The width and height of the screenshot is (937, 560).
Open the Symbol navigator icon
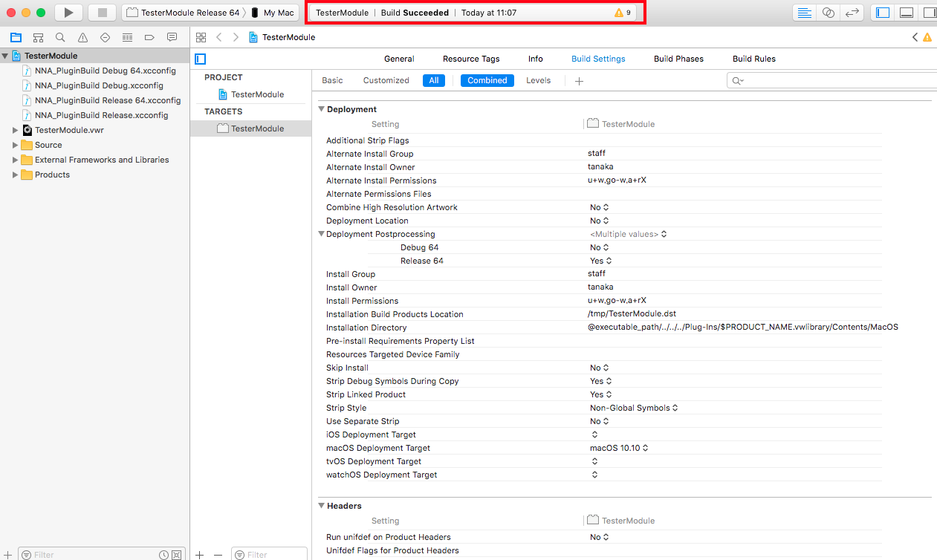click(x=38, y=37)
